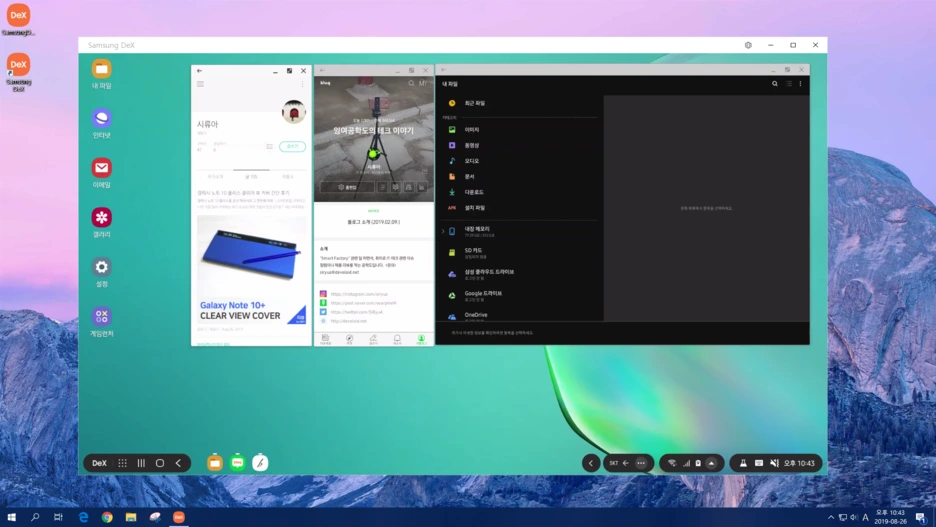Select the green my-blog tab in blog window

click(421, 339)
